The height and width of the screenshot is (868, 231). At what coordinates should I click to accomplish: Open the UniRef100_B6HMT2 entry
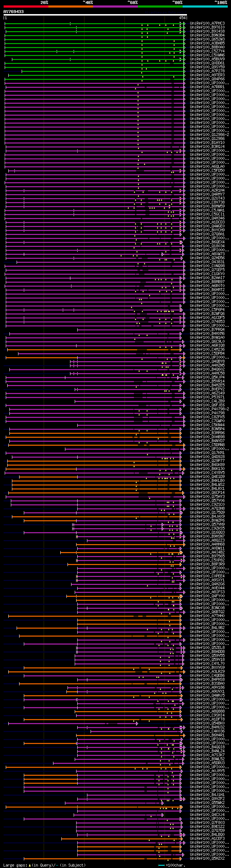coord(207,290)
